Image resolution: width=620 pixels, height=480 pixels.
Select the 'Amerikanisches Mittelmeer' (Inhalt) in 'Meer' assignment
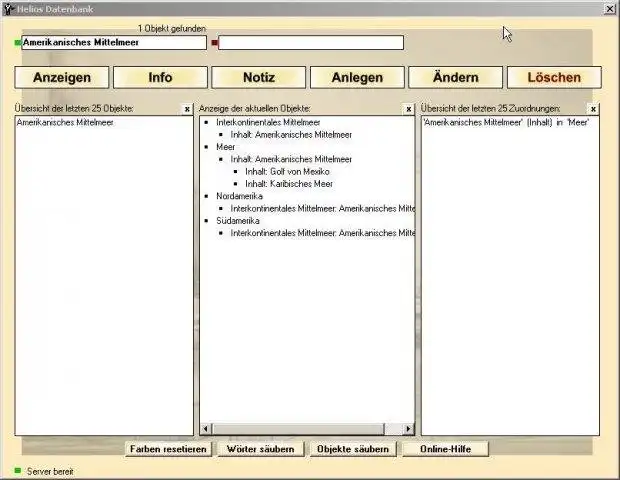[506, 123]
